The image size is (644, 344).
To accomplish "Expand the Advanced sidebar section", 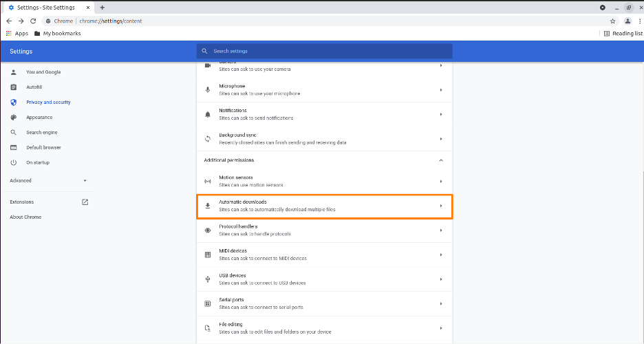I will (x=48, y=181).
